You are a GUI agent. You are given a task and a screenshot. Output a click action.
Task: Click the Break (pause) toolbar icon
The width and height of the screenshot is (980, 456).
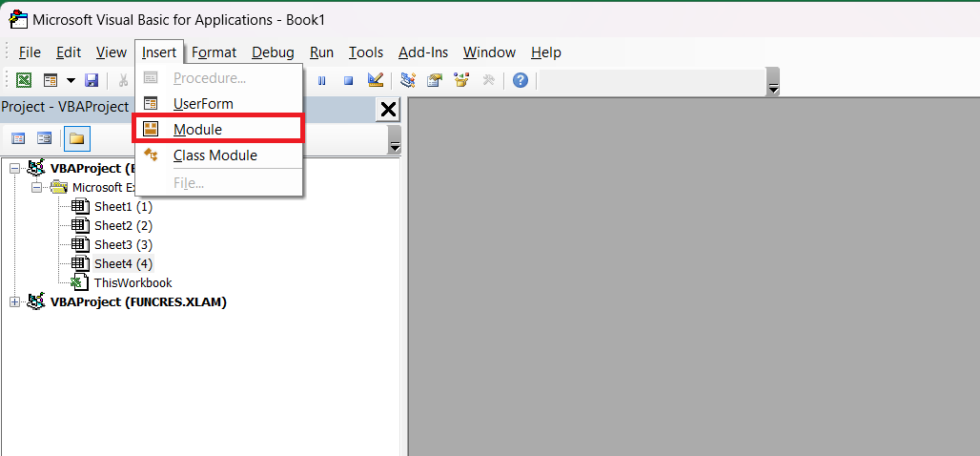click(x=322, y=80)
